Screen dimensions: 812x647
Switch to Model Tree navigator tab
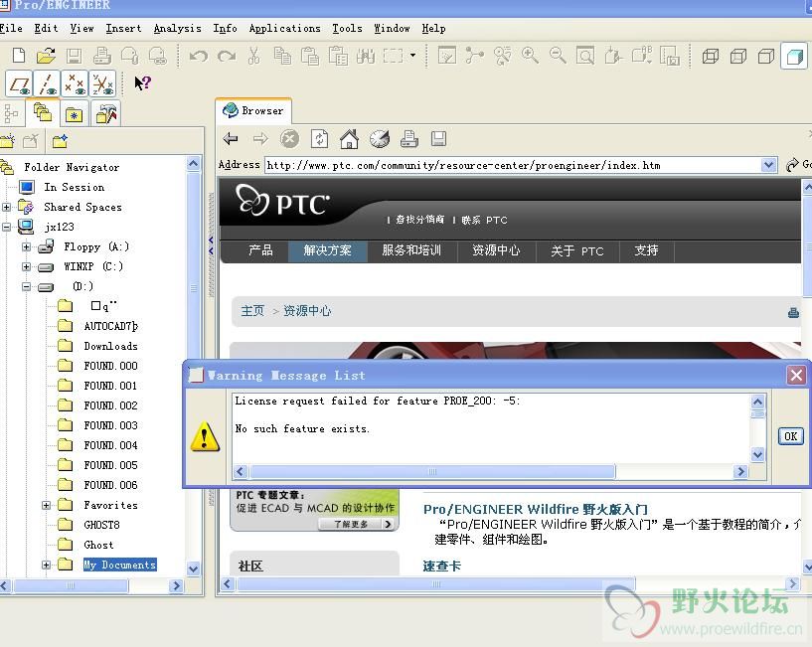coord(12,112)
